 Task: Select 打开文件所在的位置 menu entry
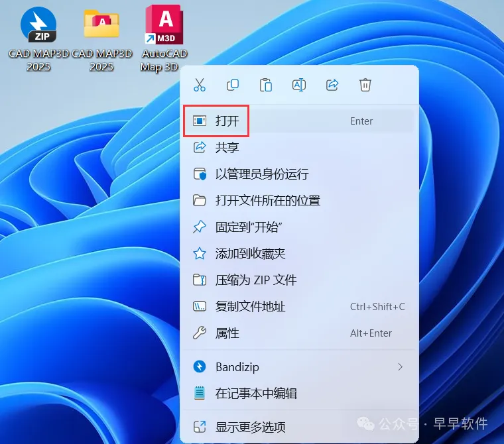coord(299,201)
